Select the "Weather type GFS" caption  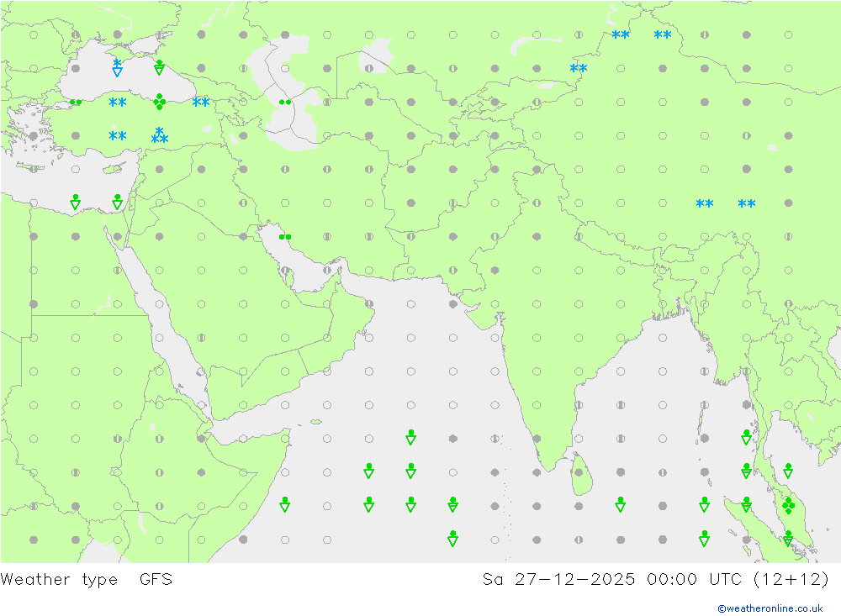(87, 580)
